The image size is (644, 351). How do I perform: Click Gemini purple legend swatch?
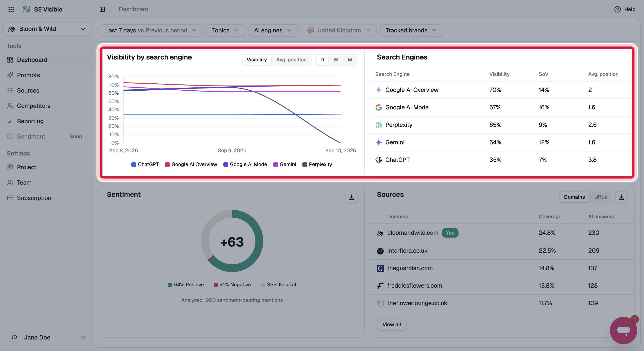pos(276,164)
